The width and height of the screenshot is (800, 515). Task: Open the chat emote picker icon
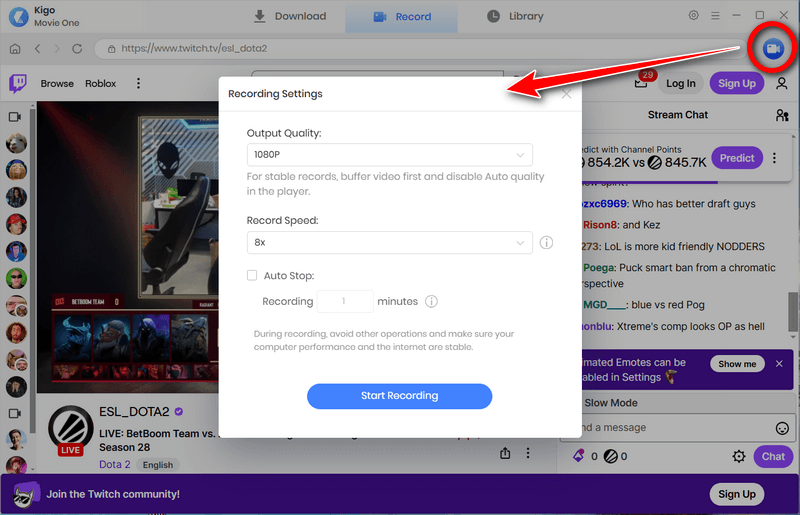(782, 428)
